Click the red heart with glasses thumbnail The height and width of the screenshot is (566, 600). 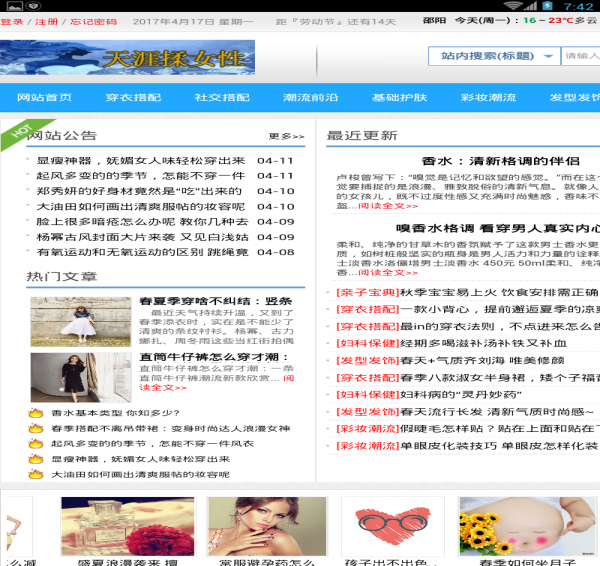pyautogui.click(x=393, y=527)
